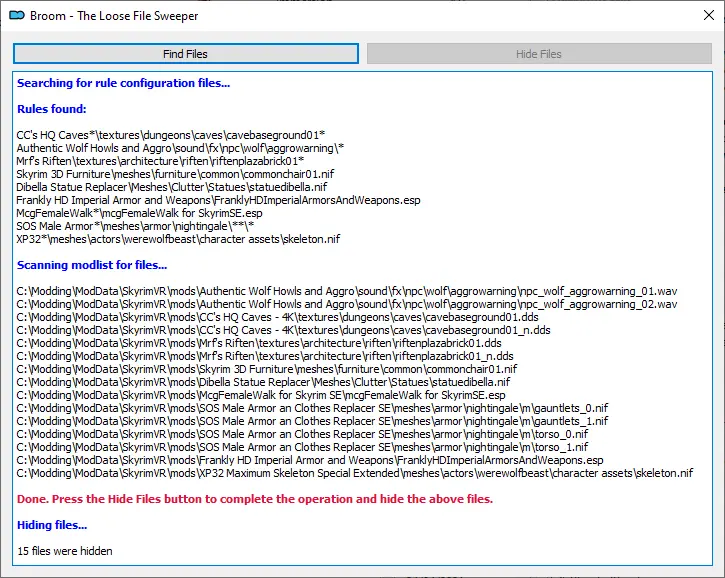Select the 'Hiding files...' heading
This screenshot has height=578, width=725.
[x=52, y=525]
